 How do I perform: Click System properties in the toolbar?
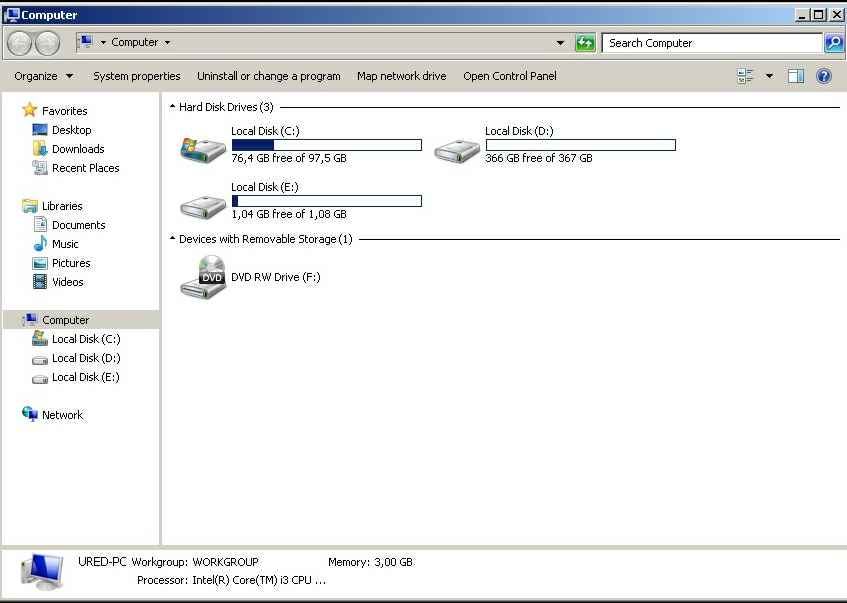click(137, 76)
